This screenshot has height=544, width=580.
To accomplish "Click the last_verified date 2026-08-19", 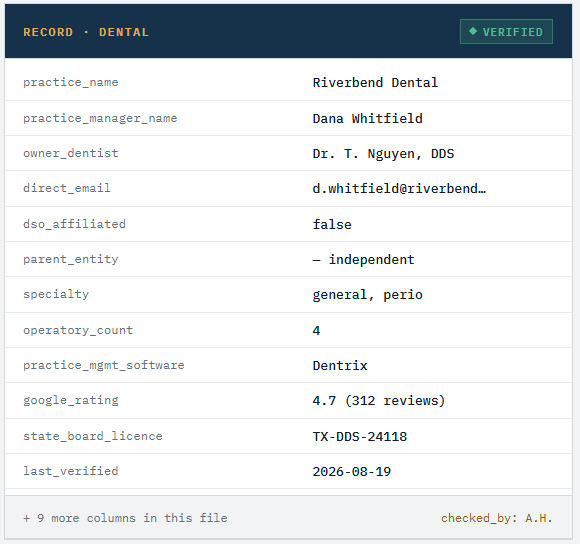I will tap(351, 472).
